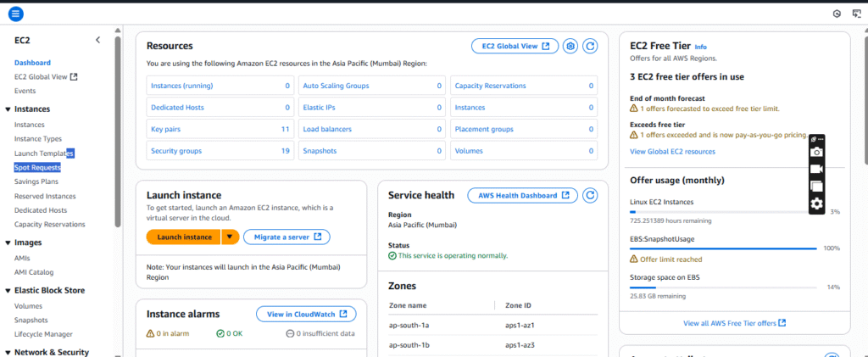The image size is (868, 357).
Task: Click the Migrate a server button
Action: point(287,237)
